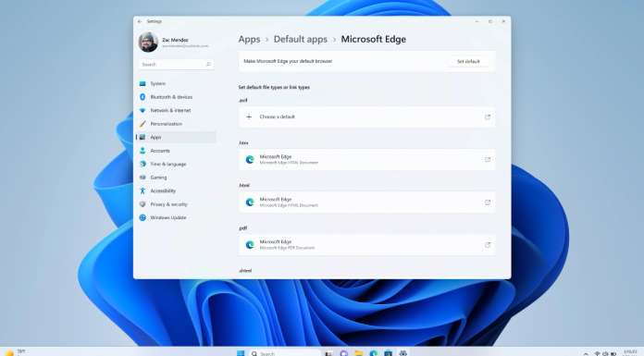Open the weather widget on taskbar

click(x=15, y=352)
